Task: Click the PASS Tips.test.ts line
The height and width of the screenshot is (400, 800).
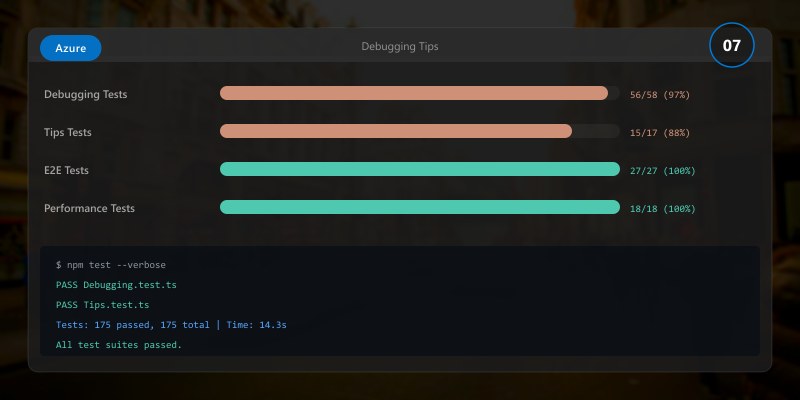Action: (x=103, y=305)
